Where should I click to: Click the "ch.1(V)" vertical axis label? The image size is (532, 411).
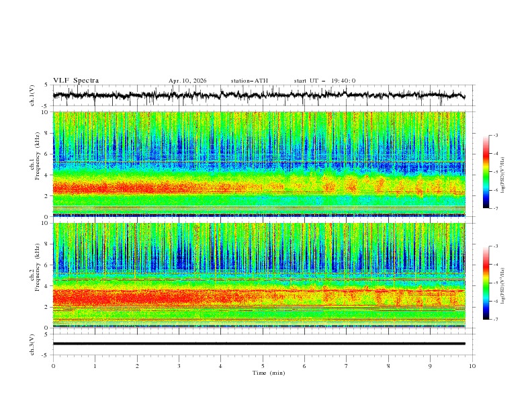pyautogui.click(x=32, y=95)
